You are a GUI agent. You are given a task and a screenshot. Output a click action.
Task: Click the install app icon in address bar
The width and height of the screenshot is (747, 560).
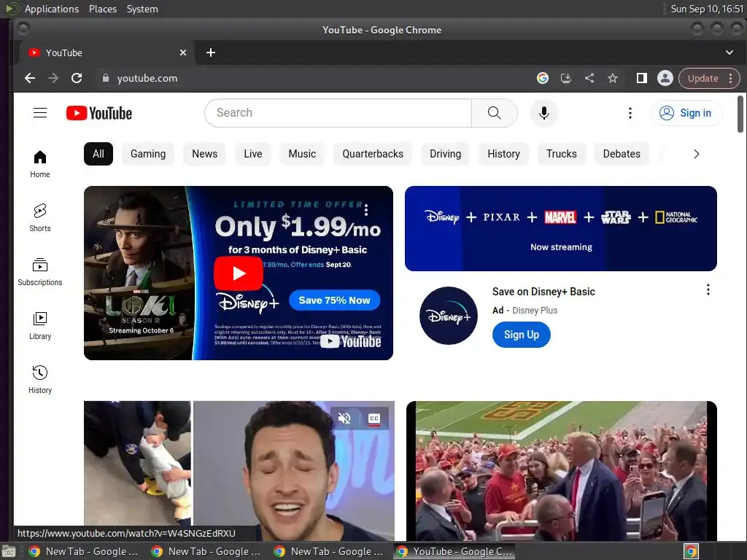pos(566,78)
